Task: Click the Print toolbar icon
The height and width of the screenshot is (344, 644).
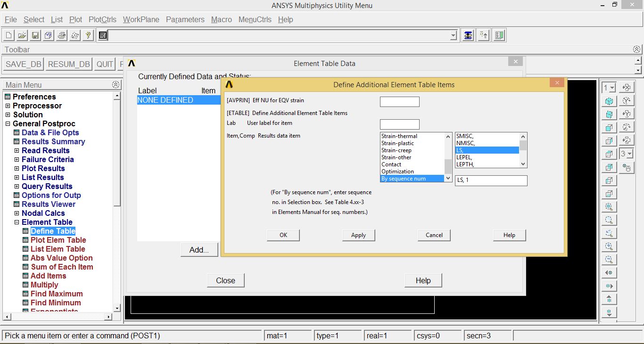Action: 61,34
